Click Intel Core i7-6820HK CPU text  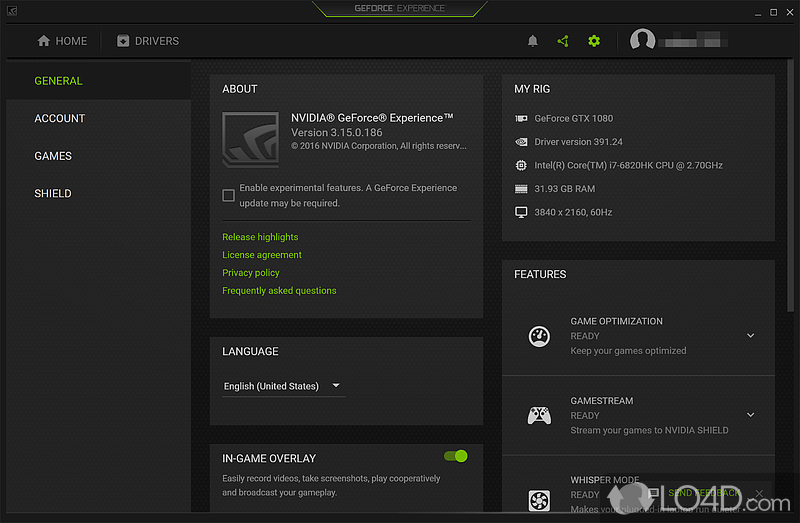(x=628, y=165)
